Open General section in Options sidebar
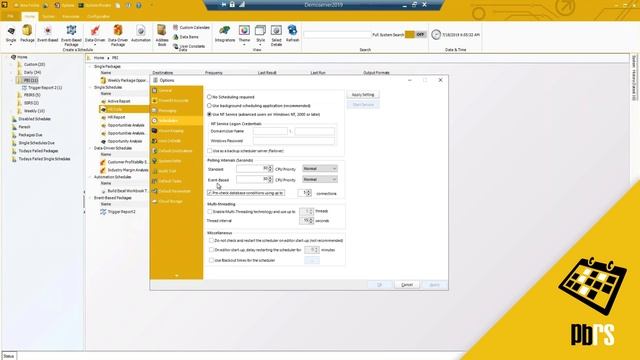Image resolution: width=640 pixels, height=360 pixels. (176, 90)
